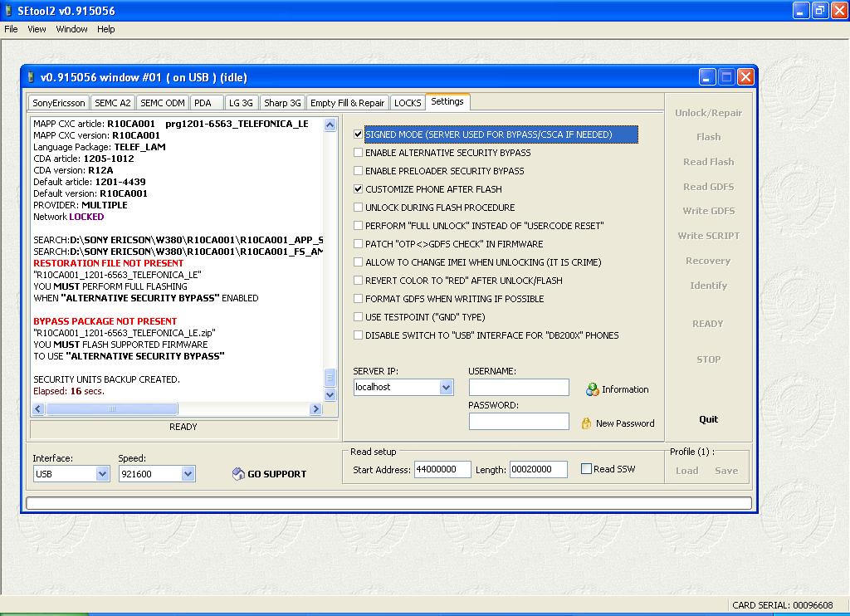
Task: Click the GO SUPPORT house icon
Action: point(238,474)
